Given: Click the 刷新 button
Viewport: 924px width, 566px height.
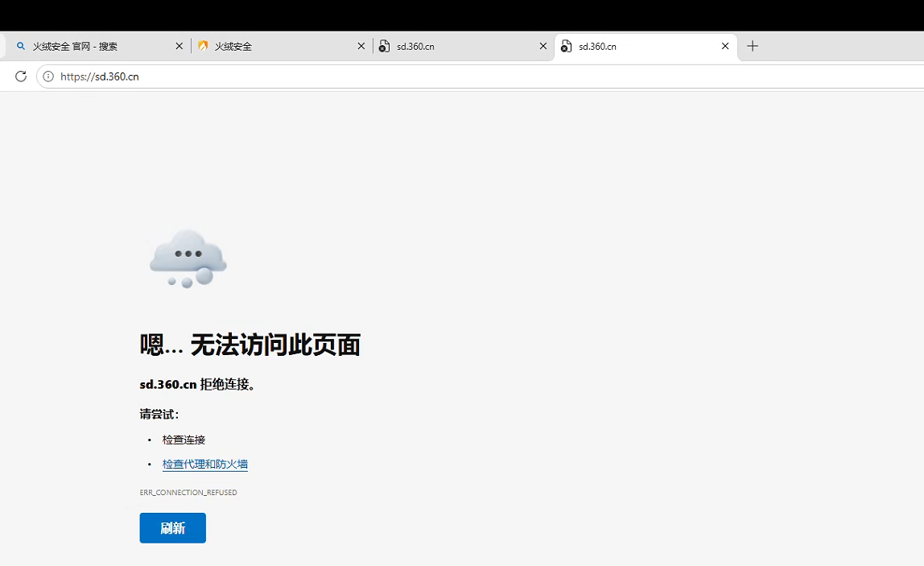Looking at the screenshot, I should (173, 527).
